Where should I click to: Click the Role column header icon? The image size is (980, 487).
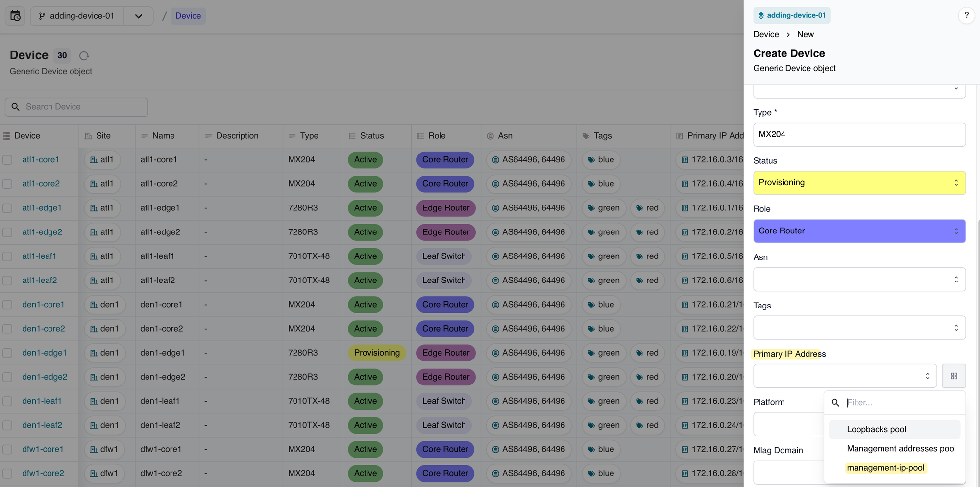(x=420, y=136)
